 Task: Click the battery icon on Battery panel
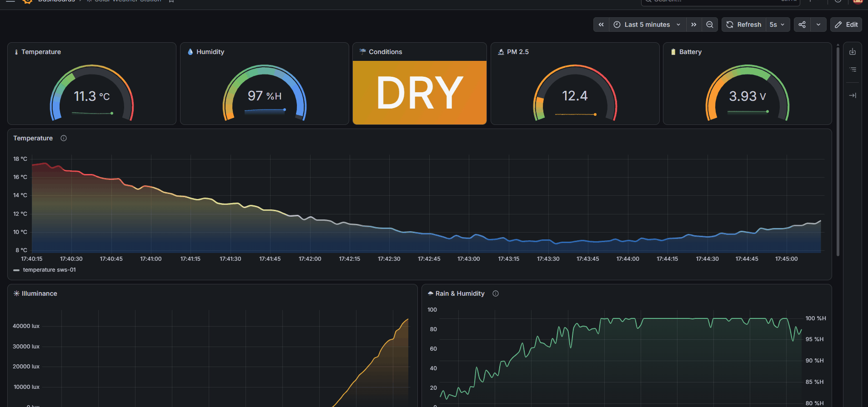pyautogui.click(x=673, y=52)
